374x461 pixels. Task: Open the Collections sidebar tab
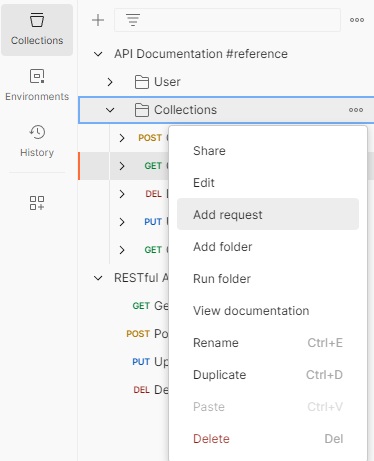point(37,30)
